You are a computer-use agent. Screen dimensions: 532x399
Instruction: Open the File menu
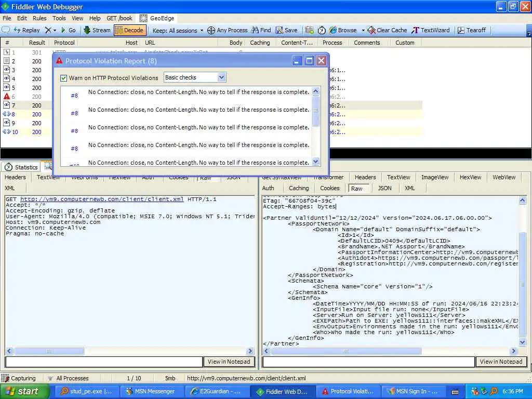(7, 18)
